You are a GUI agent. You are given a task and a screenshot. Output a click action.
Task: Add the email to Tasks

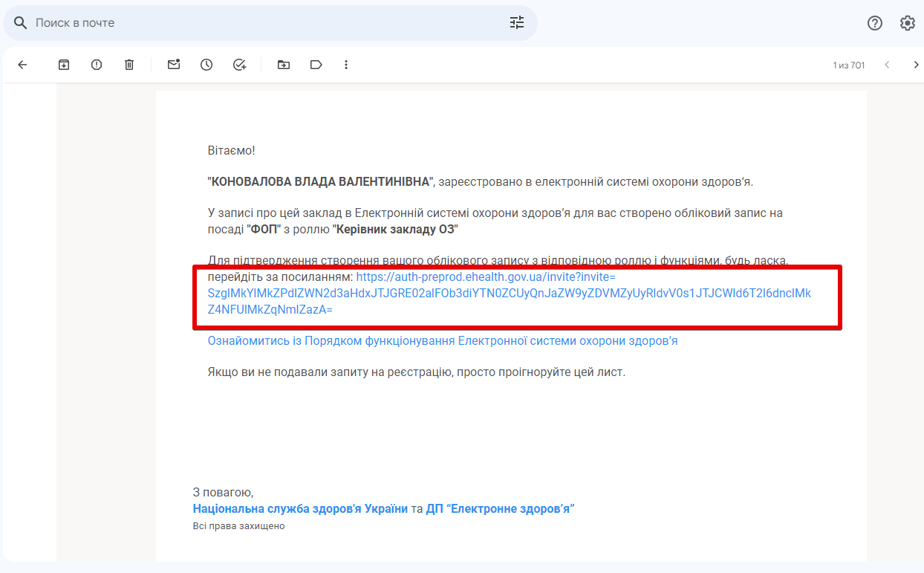click(239, 65)
